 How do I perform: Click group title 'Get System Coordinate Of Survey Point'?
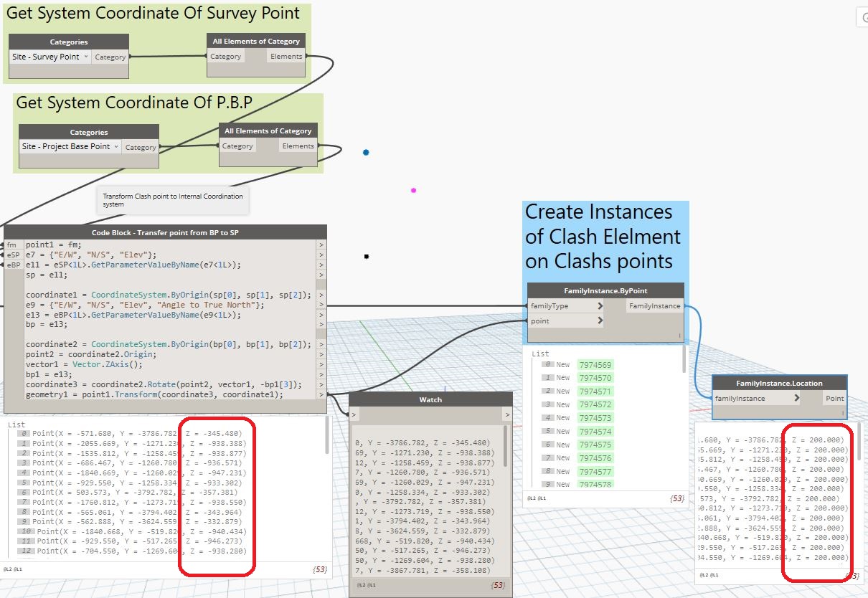[154, 13]
